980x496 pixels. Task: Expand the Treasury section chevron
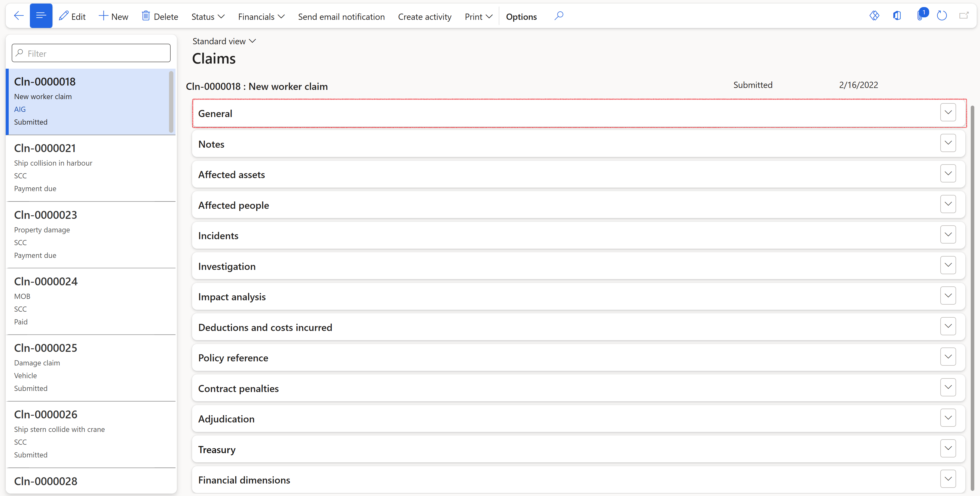tap(948, 448)
